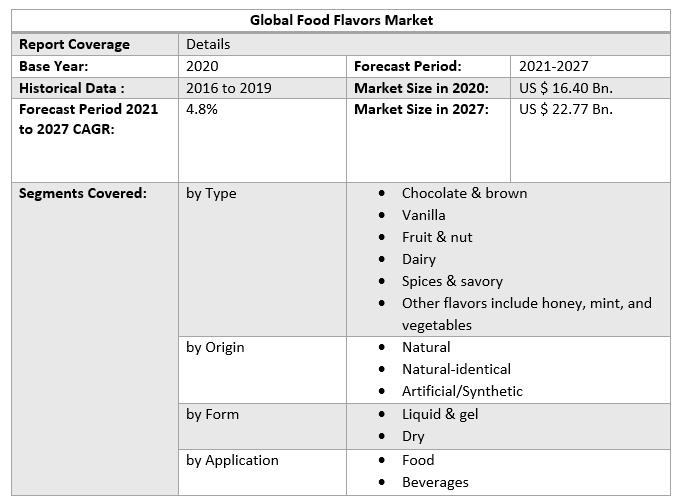
Task: Click the Liquid & gel bullet item
Action: 440,414
